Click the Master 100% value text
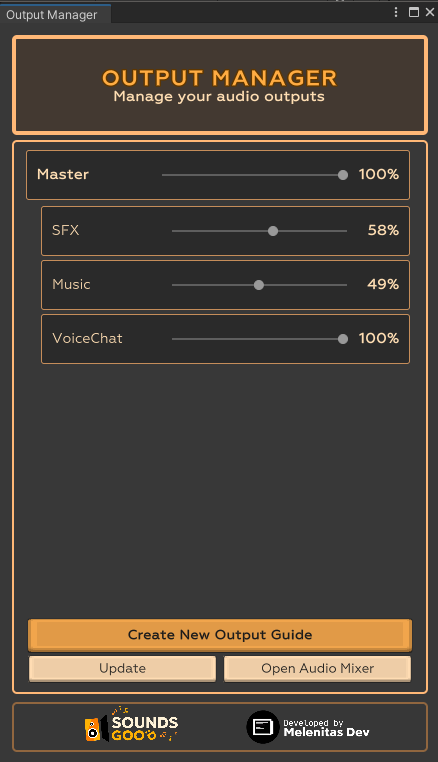Image resolution: width=438 pixels, height=762 pixels. [x=379, y=174]
